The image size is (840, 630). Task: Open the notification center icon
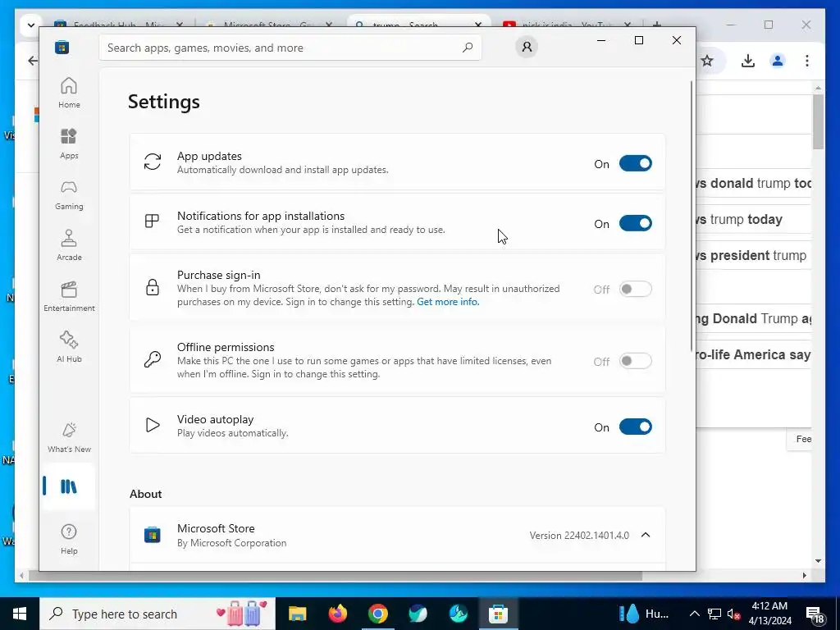coord(815,614)
